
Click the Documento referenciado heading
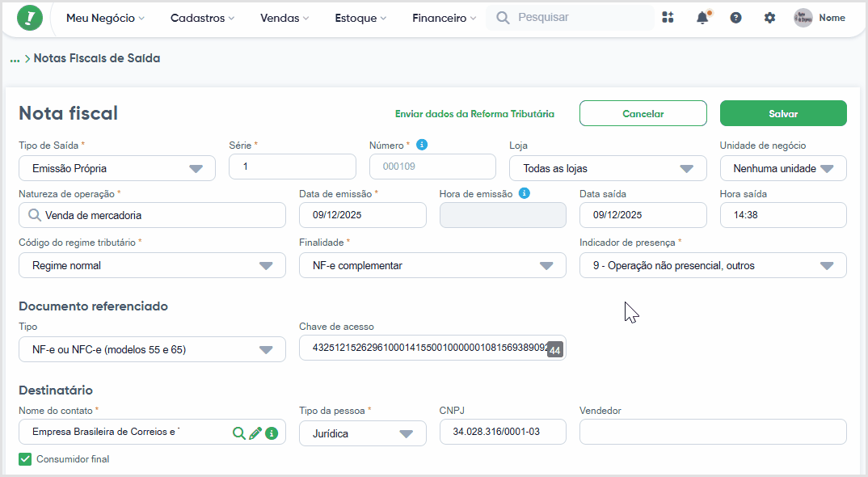pyautogui.click(x=93, y=306)
